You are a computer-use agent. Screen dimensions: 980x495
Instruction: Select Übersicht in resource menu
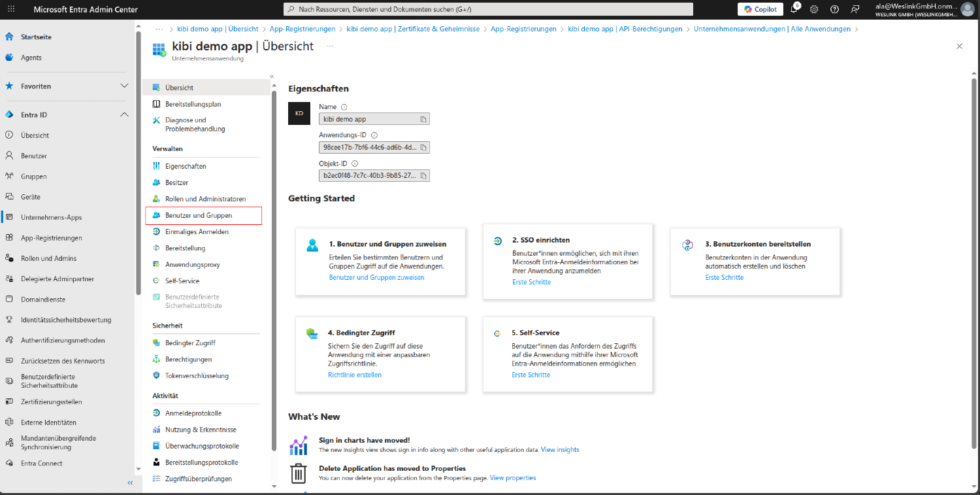tap(207, 88)
